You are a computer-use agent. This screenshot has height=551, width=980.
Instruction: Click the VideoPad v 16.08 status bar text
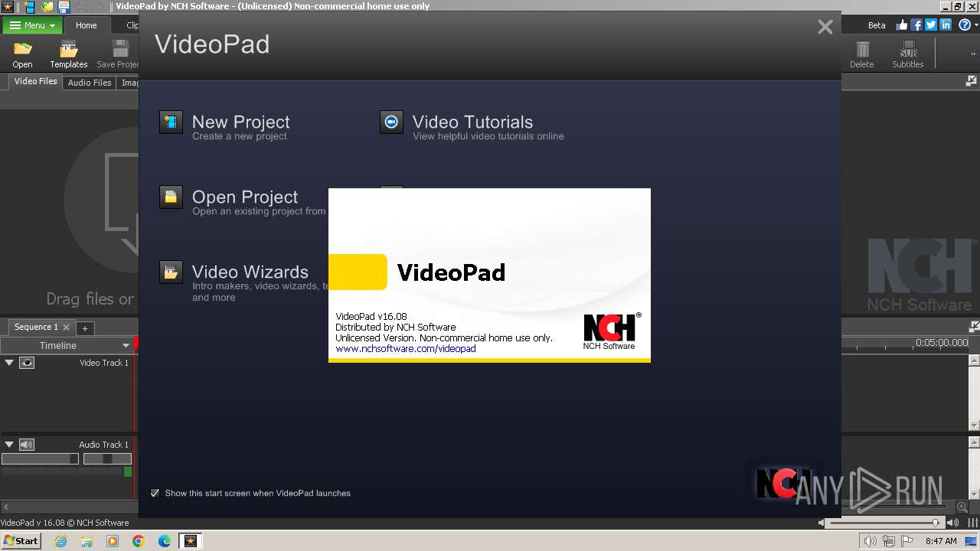(x=64, y=523)
